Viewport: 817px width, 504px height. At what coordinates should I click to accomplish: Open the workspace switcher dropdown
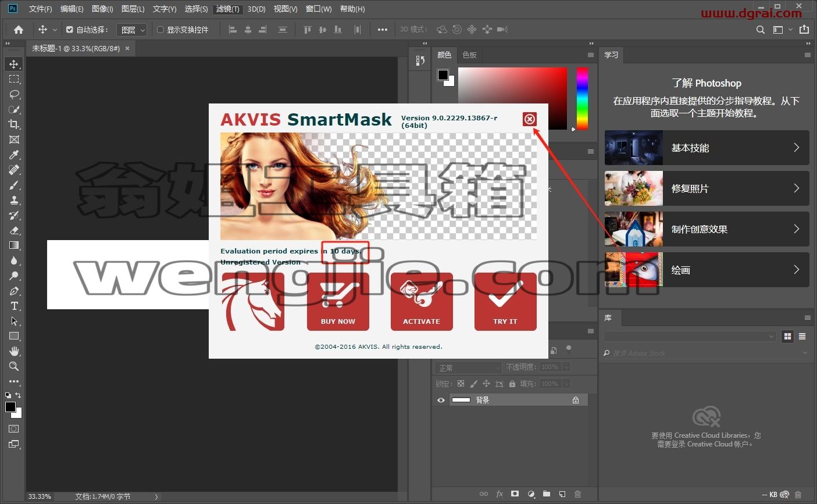click(x=782, y=30)
